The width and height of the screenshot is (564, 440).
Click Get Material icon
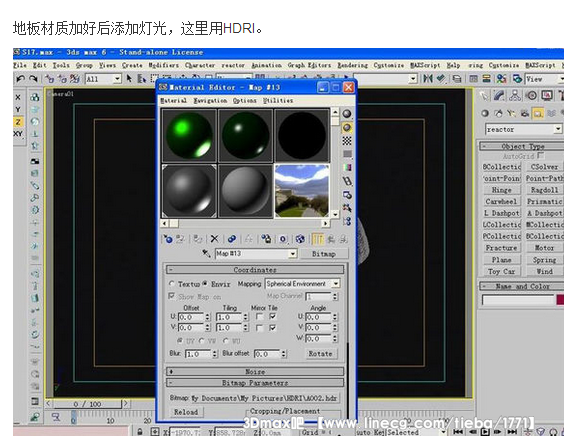(168, 239)
